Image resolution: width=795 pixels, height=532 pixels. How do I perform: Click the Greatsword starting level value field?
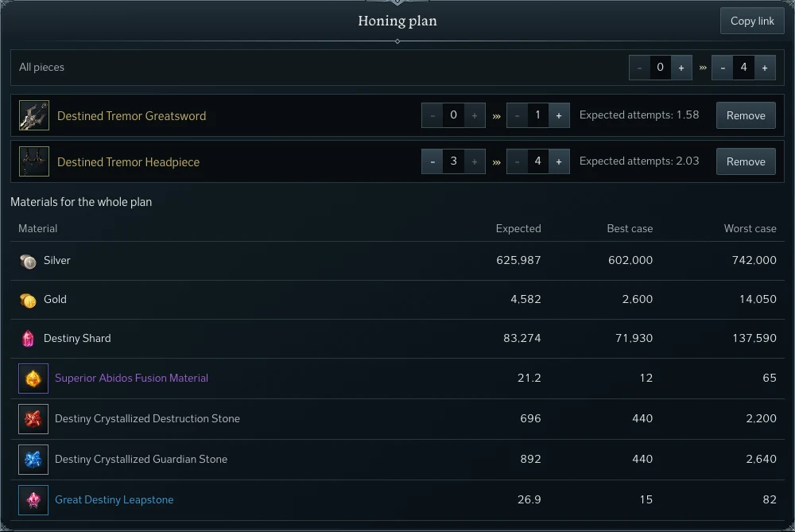click(453, 115)
